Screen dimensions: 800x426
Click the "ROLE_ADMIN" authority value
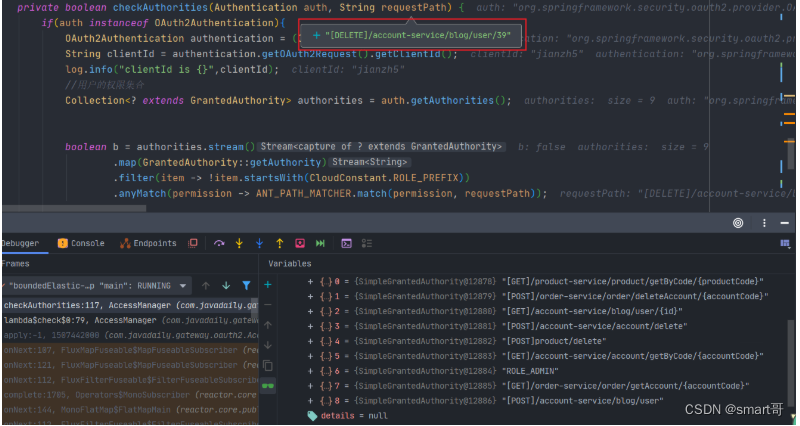coord(530,371)
